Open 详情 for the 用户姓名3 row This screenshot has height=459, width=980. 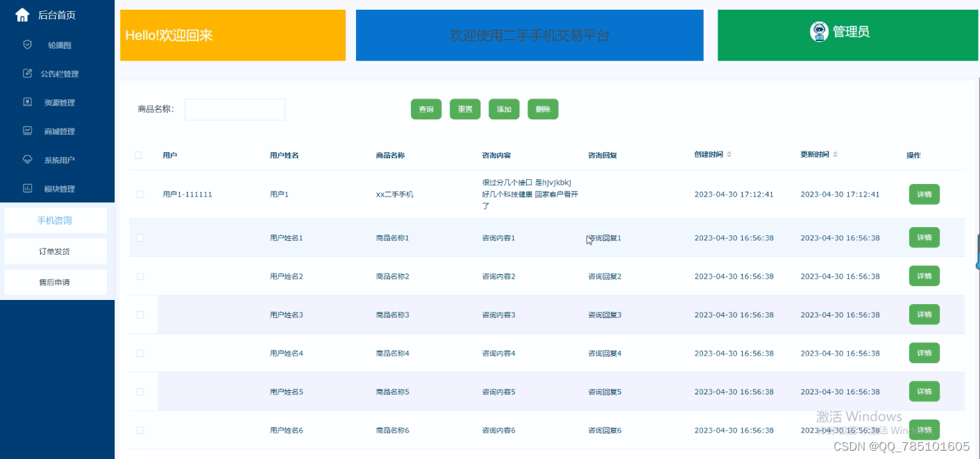[924, 315]
